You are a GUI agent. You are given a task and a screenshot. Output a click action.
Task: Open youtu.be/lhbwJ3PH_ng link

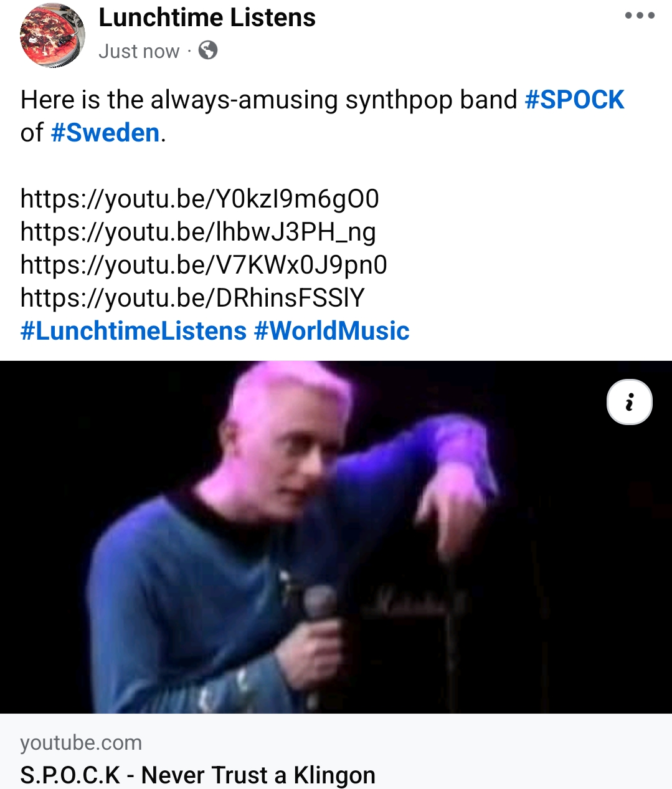(198, 232)
